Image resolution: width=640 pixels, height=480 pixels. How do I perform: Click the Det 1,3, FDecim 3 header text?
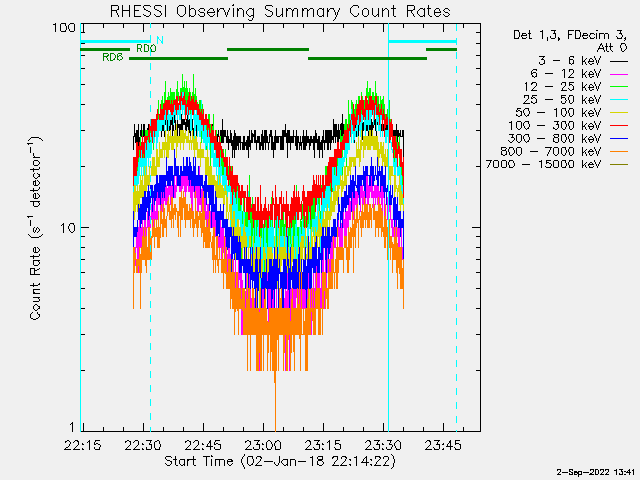coord(570,35)
